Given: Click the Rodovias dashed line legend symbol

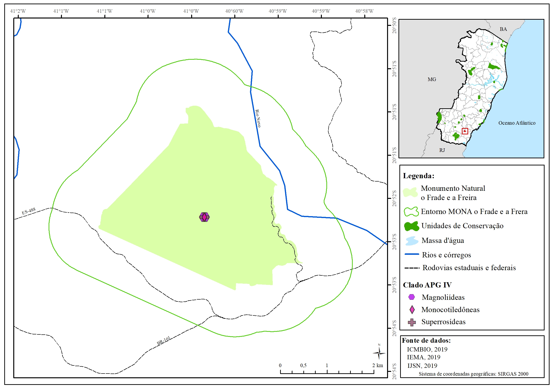Looking at the screenshot, I should tap(412, 268).
